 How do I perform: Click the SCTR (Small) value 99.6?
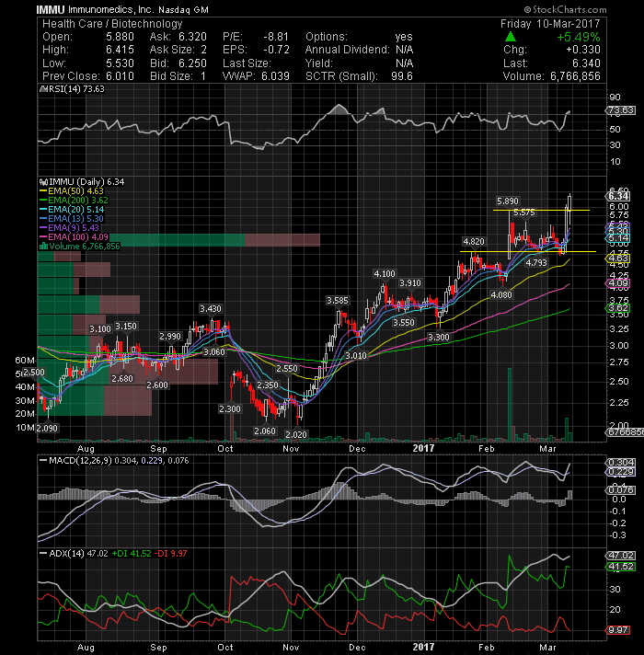[x=402, y=76]
